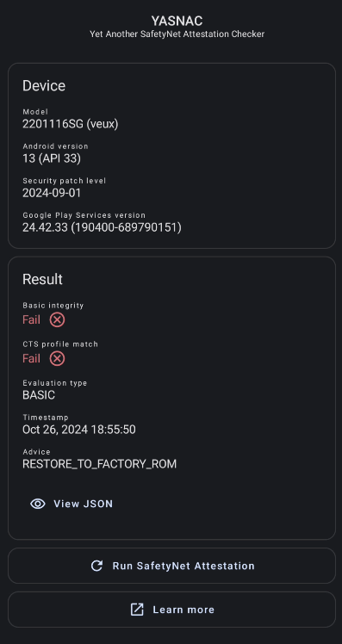Select the Basic integrity Fail text
This screenshot has height=644, width=342.
coord(31,319)
